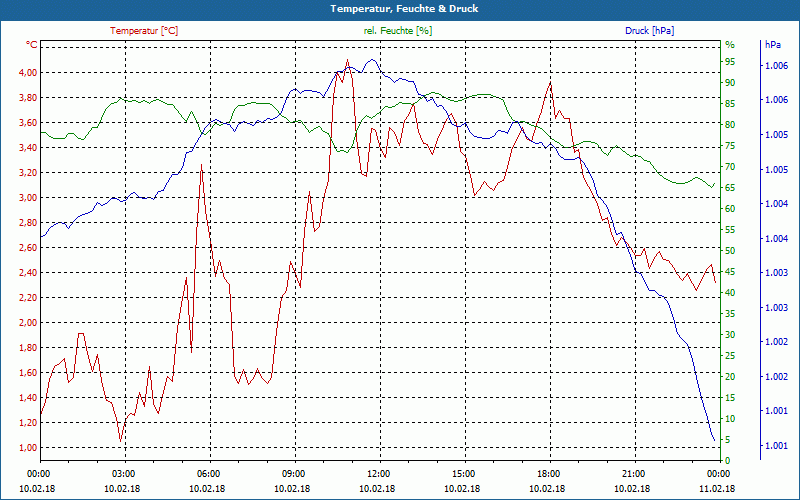Click the '21:00' time axis label

click(x=633, y=473)
